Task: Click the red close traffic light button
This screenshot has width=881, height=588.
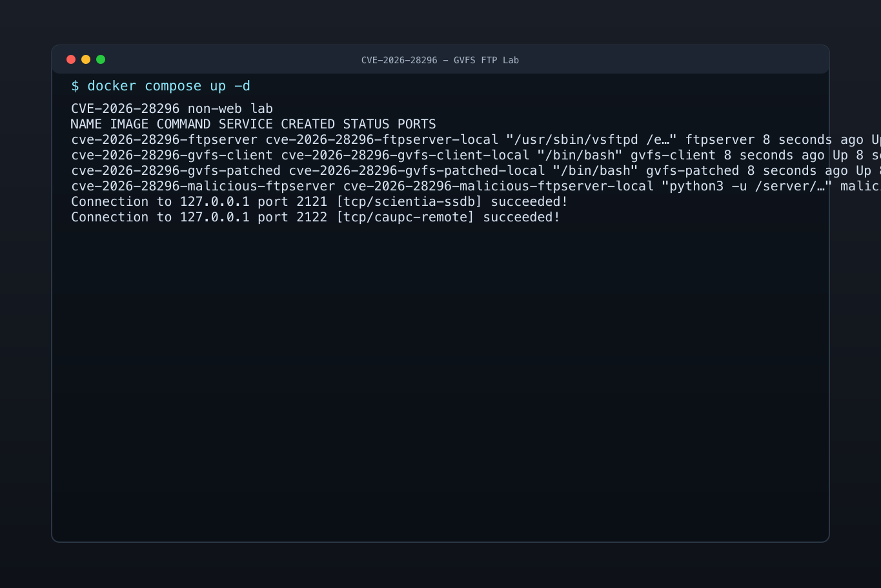Action: 71,59
